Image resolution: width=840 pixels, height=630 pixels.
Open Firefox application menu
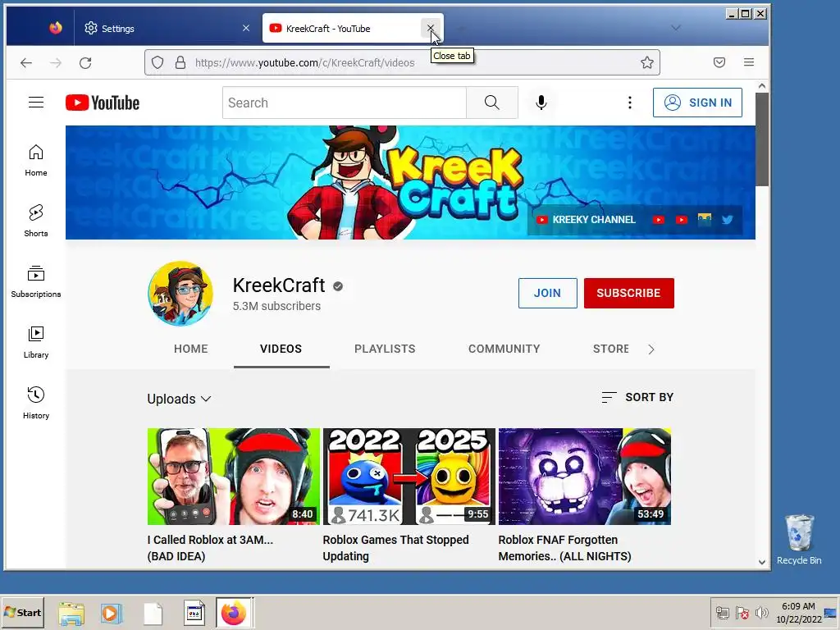[x=749, y=62]
